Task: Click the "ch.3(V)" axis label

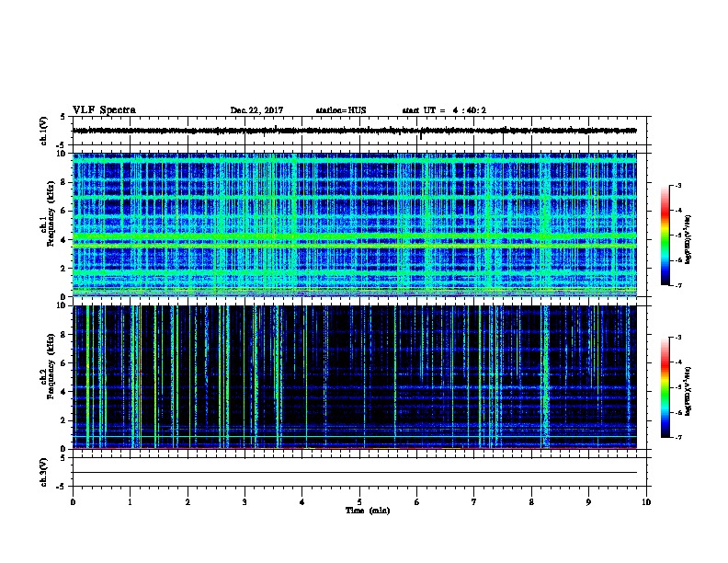Action: click(44, 472)
